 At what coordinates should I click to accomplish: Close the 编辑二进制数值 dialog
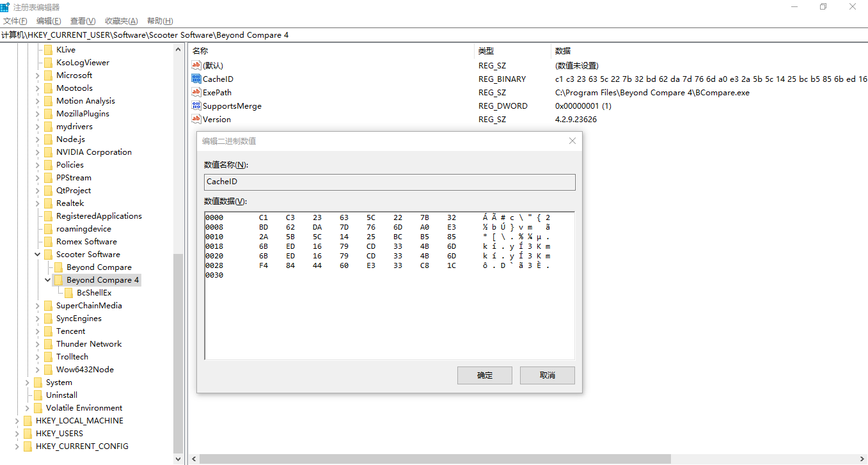pos(572,141)
